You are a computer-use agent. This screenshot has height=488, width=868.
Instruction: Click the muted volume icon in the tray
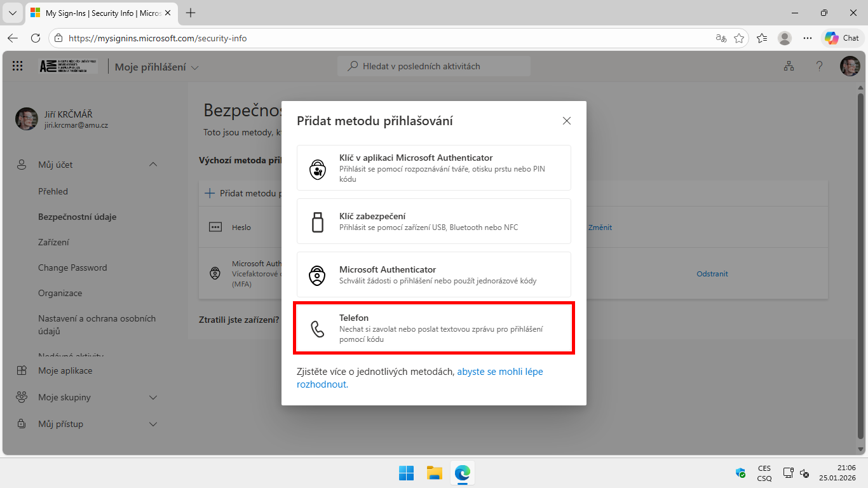click(x=804, y=473)
